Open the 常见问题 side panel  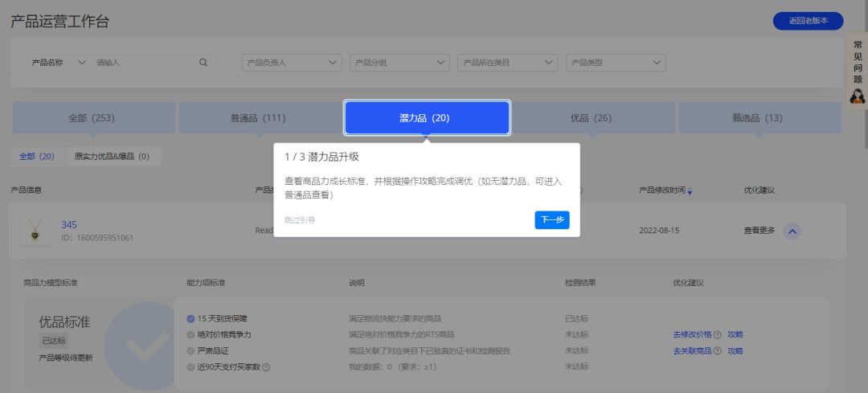point(858,70)
